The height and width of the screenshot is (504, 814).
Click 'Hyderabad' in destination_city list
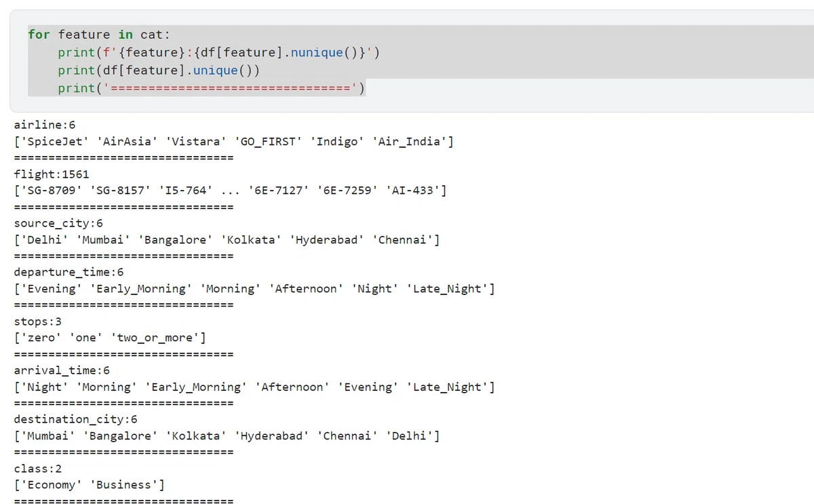tap(272, 436)
